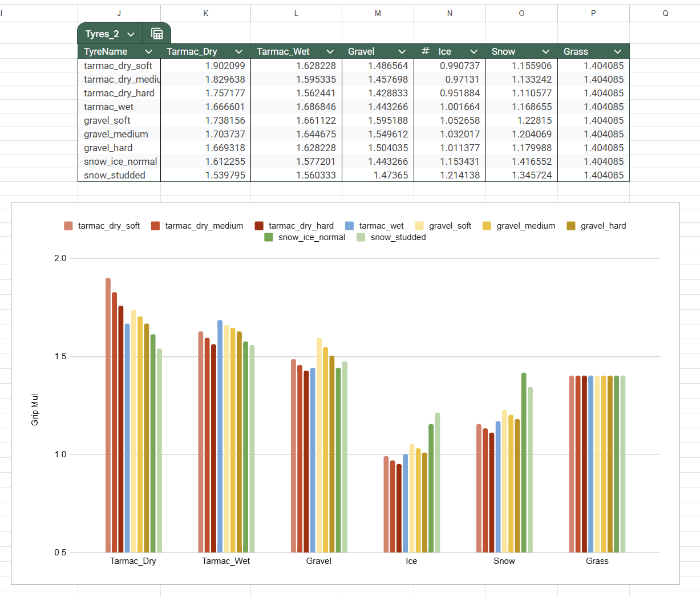700x597 pixels.
Task: Click the tarmac_dry_soft legend color swatch
Action: click(68, 226)
